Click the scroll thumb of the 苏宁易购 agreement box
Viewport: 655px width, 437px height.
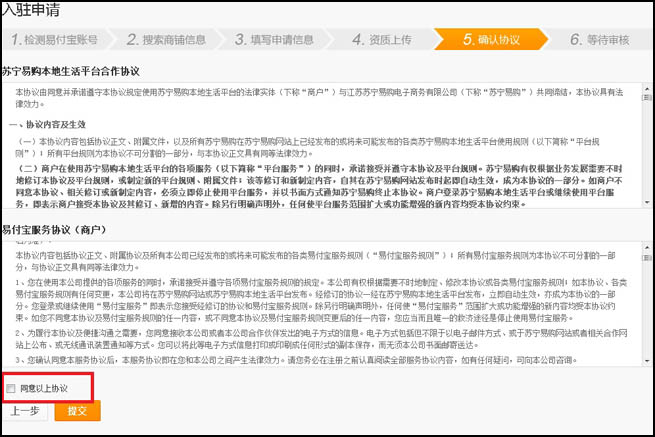point(647,97)
